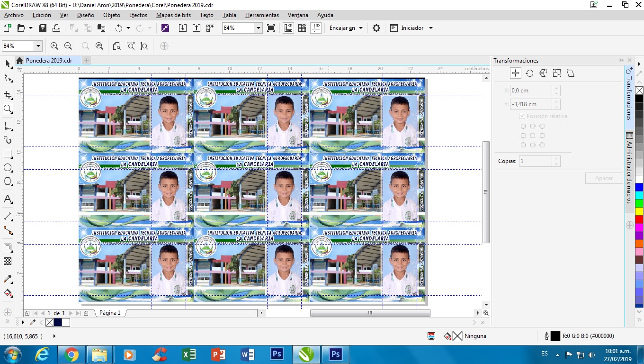The width and height of the screenshot is (644, 364).
Task: Click the Y position input field
Action: pos(531,104)
